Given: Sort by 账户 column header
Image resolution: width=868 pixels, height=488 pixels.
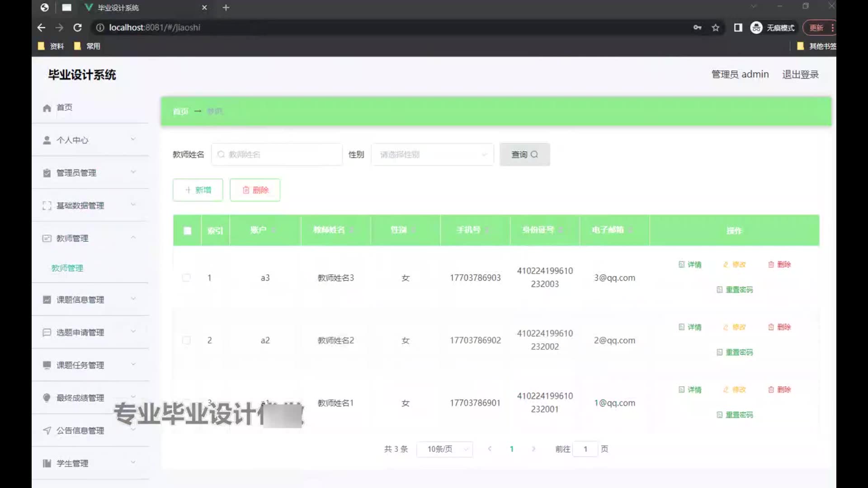Looking at the screenshot, I should click(x=265, y=230).
